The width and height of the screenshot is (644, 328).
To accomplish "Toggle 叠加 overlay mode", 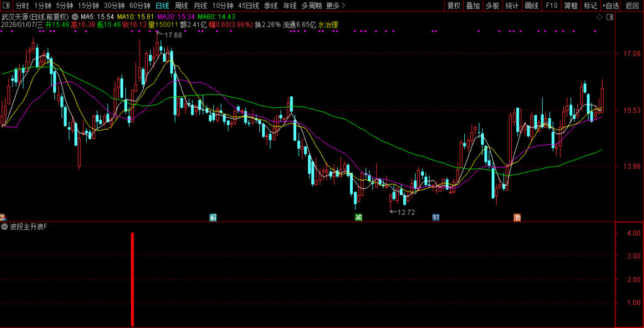I will tap(473, 6).
